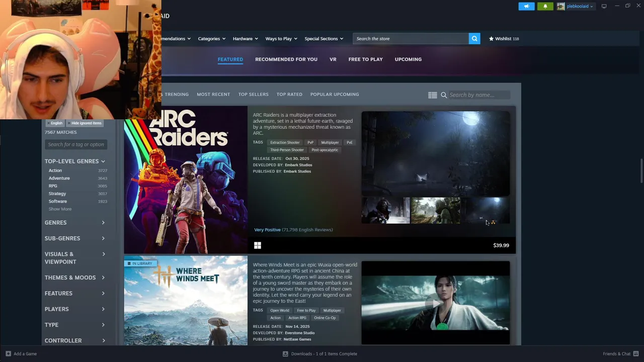Image resolution: width=644 pixels, height=362 pixels.
Task: Expand the Genres filter section
Action: [75, 223]
